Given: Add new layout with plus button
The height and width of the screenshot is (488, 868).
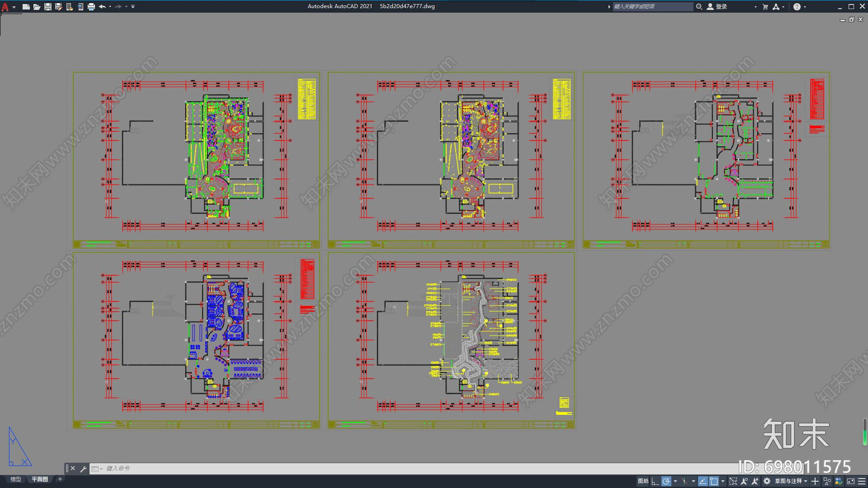Looking at the screenshot, I should (x=60, y=479).
